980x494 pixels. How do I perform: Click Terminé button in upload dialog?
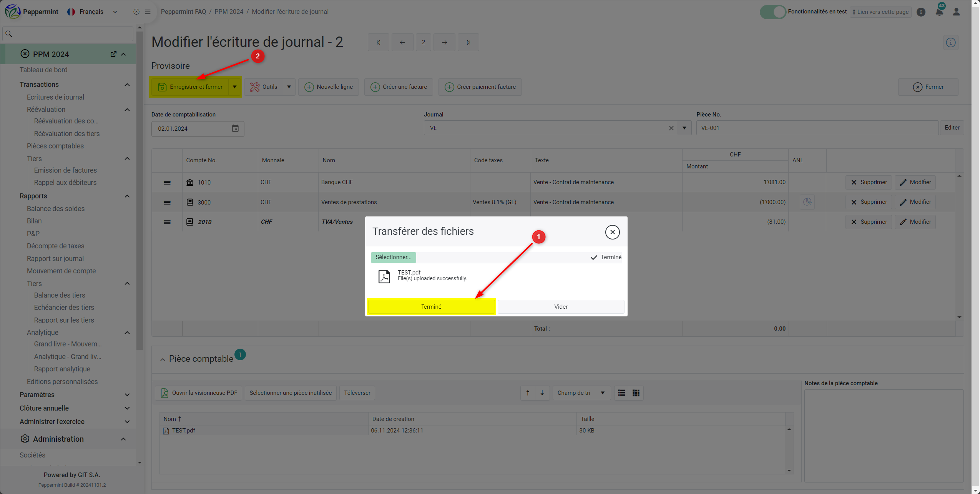tap(431, 307)
